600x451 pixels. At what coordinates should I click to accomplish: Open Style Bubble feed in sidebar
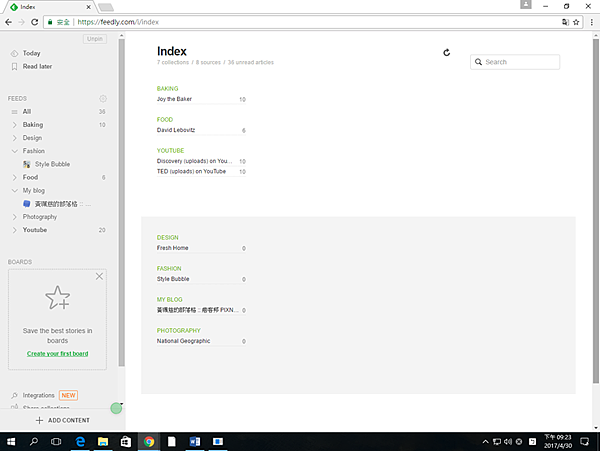point(52,164)
